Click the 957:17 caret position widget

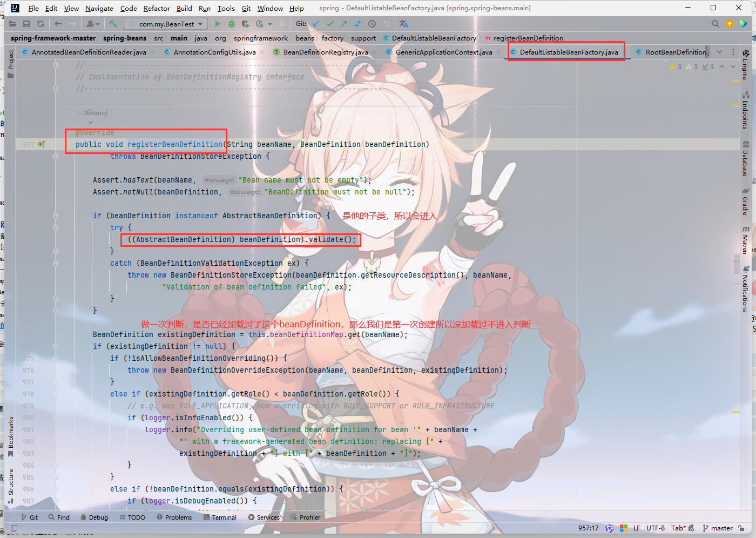[589, 528]
